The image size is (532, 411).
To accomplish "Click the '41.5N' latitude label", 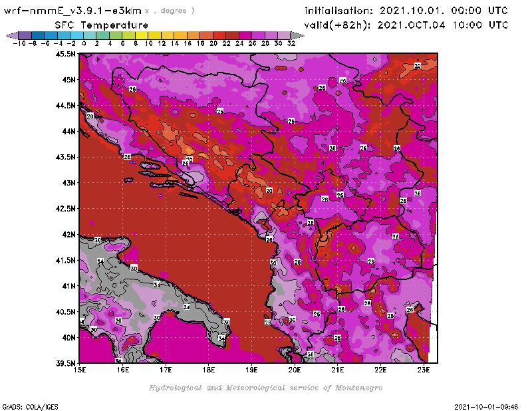I will (65, 260).
